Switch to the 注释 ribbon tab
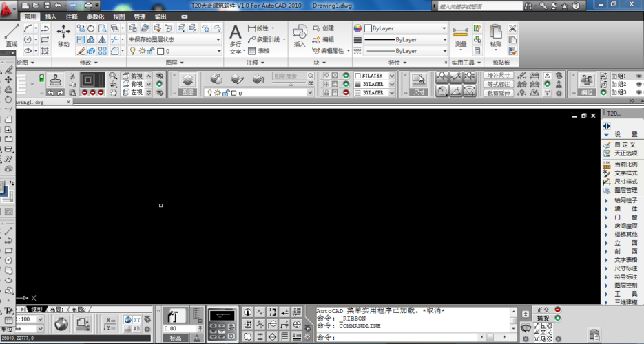The width and height of the screenshot is (644, 344). pos(72,17)
